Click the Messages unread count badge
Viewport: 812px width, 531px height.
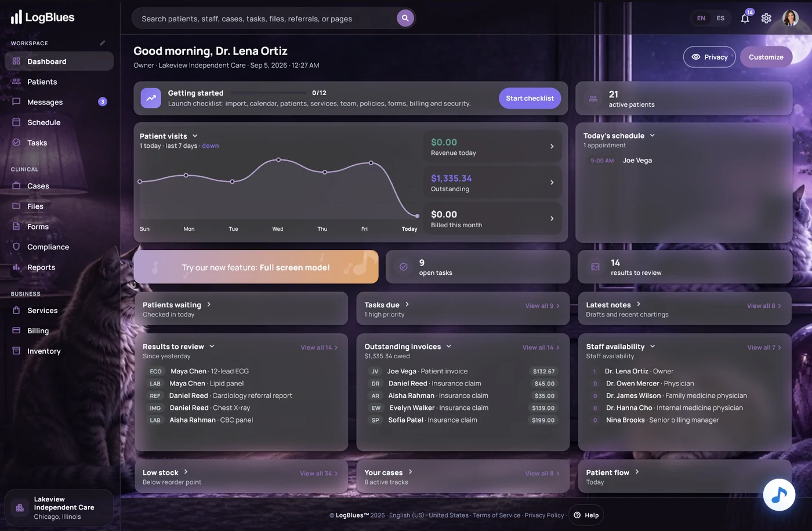point(103,102)
